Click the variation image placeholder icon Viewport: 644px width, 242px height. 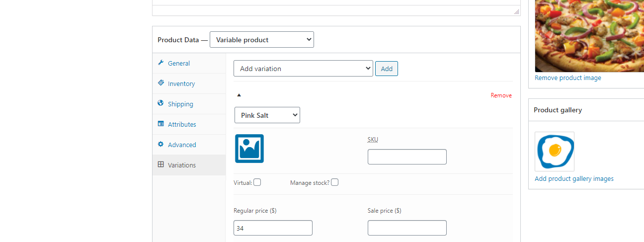[x=249, y=149]
